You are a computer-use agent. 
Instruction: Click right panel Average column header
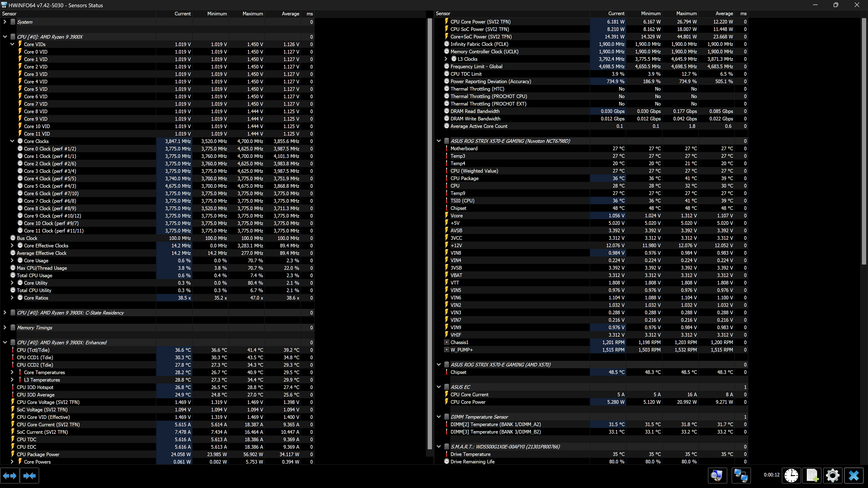coord(716,14)
